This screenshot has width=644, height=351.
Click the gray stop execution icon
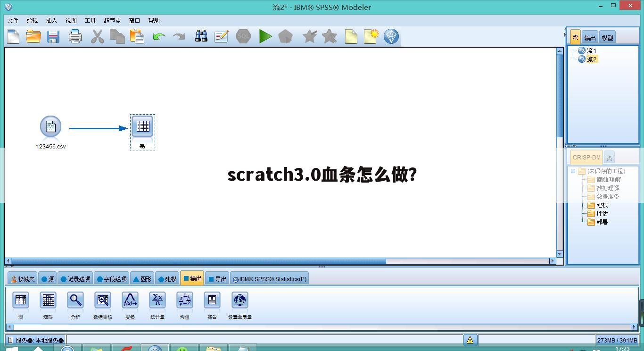coord(285,36)
